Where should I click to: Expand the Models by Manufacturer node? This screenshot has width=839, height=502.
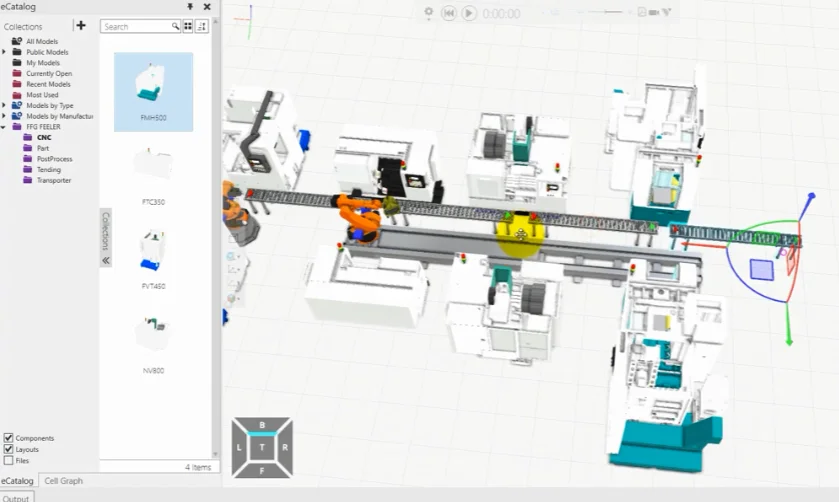[4, 116]
